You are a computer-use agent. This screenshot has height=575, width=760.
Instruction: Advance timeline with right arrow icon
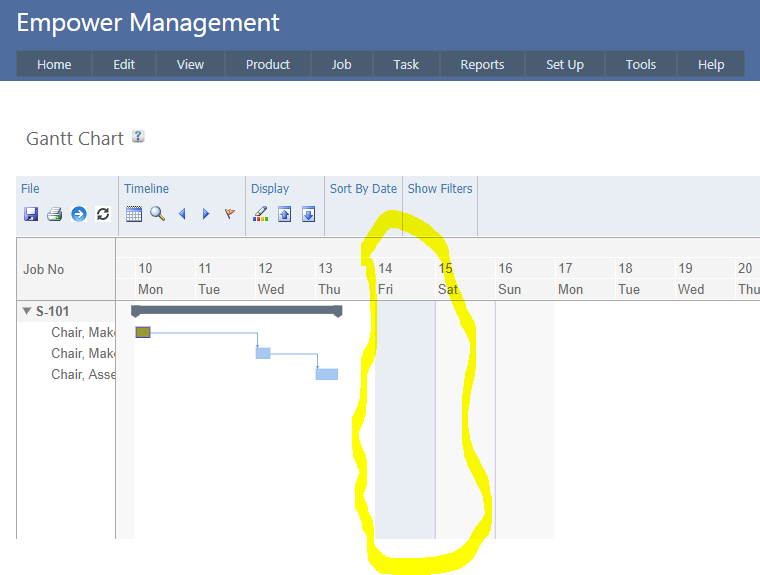pyautogui.click(x=206, y=214)
